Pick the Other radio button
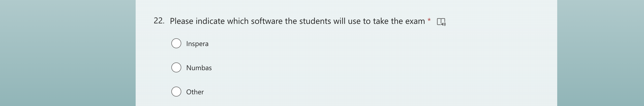 tap(176, 92)
